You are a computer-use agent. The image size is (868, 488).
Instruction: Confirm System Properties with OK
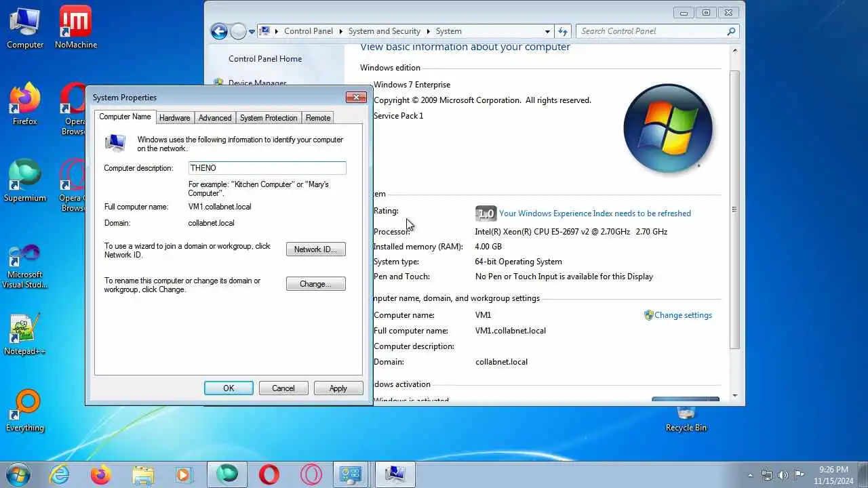pyautogui.click(x=229, y=388)
